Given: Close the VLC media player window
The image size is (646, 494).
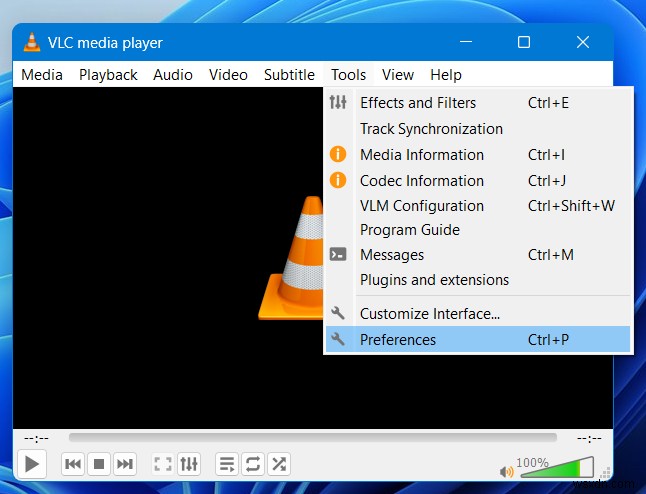Looking at the screenshot, I should [583, 42].
